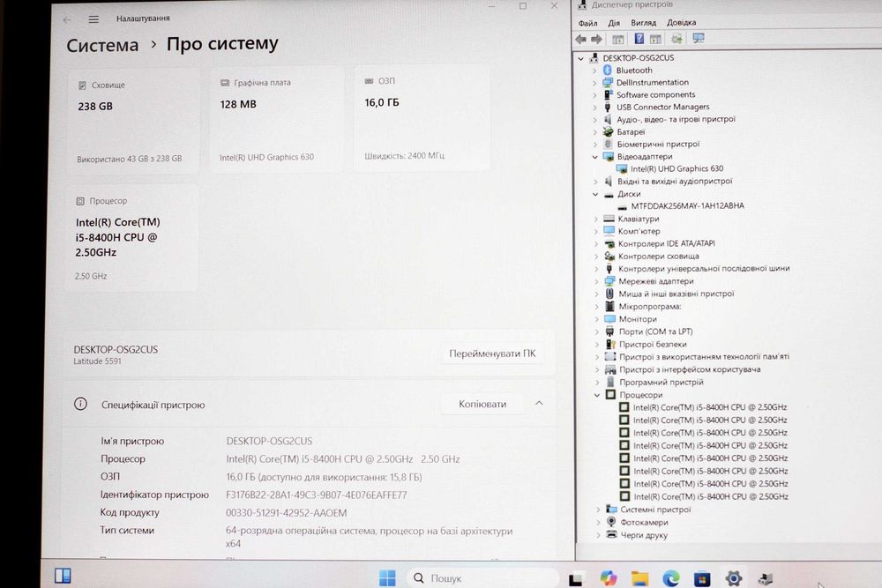Click the update driver toolbar icon in Device Manager
This screenshot has width=882, height=588.
pyautogui.click(x=676, y=39)
